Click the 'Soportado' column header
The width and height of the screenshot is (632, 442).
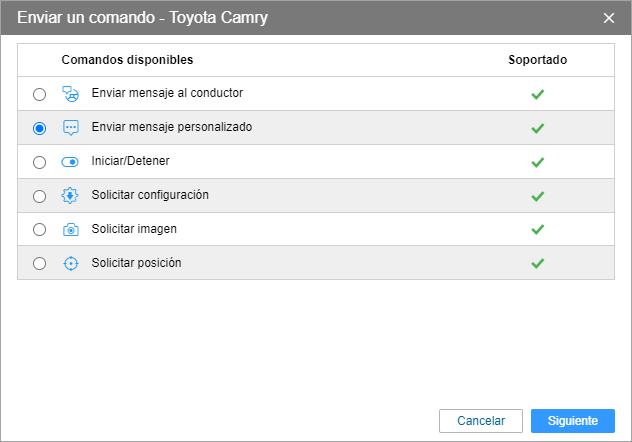pyautogui.click(x=537, y=60)
